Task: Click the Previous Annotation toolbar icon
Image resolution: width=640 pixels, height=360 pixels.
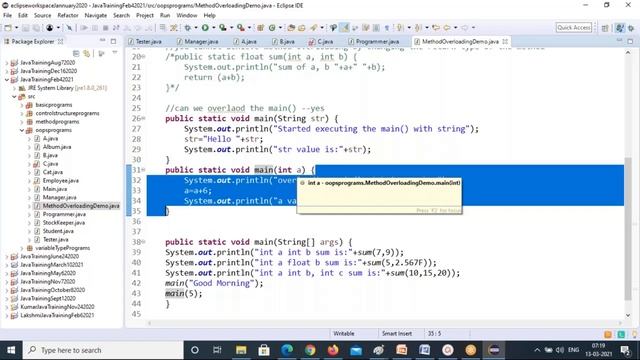Action: 418,28
